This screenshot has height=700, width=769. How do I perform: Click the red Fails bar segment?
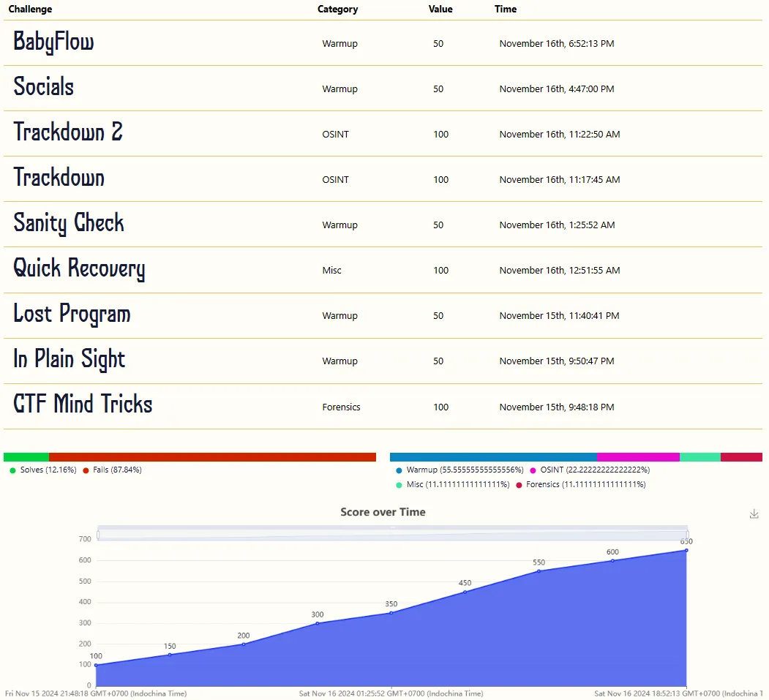click(212, 457)
